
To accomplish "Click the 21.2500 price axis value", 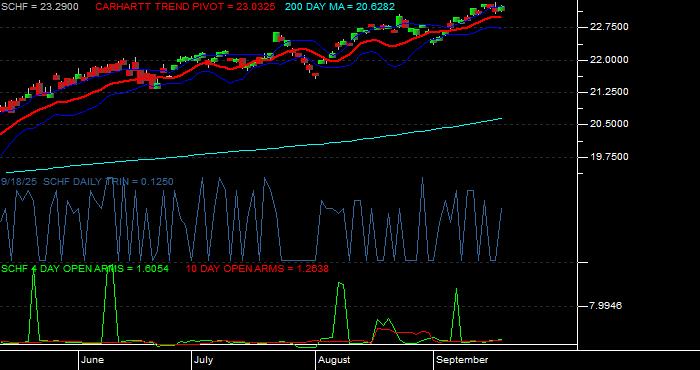I will 609,92.
